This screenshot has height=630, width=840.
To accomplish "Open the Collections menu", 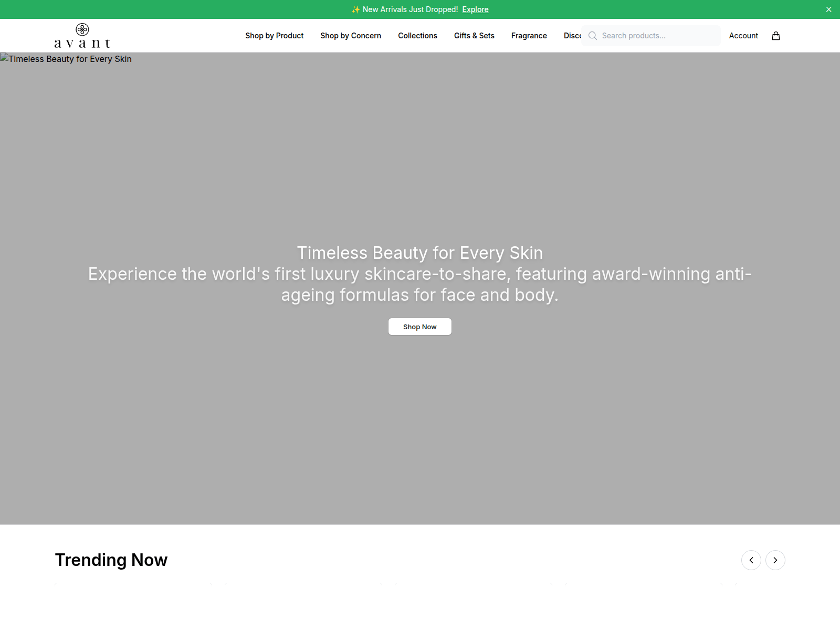I will (417, 36).
